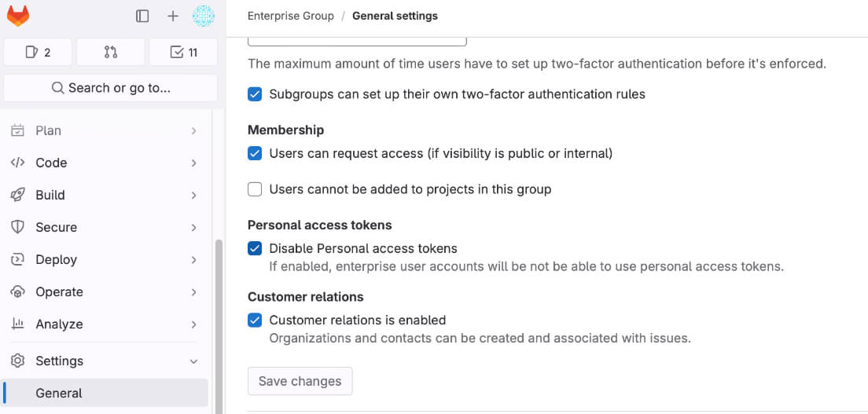Open the user avatar menu
This screenshot has width=868, height=414.
point(204,16)
